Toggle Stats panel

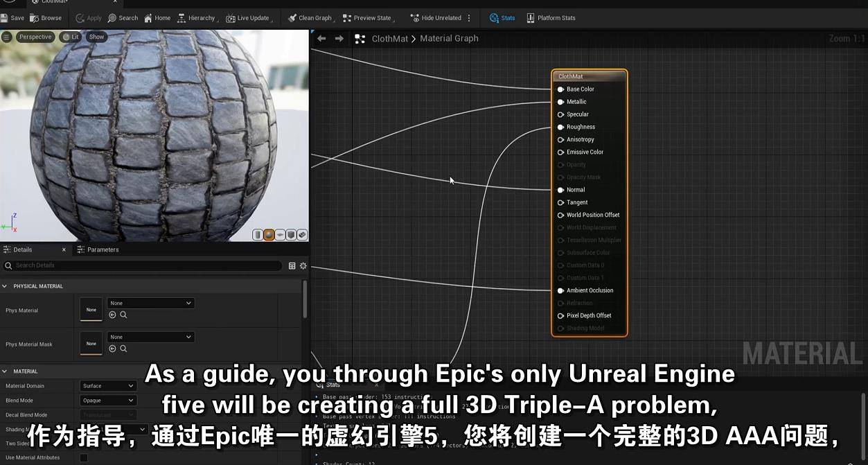tap(502, 18)
